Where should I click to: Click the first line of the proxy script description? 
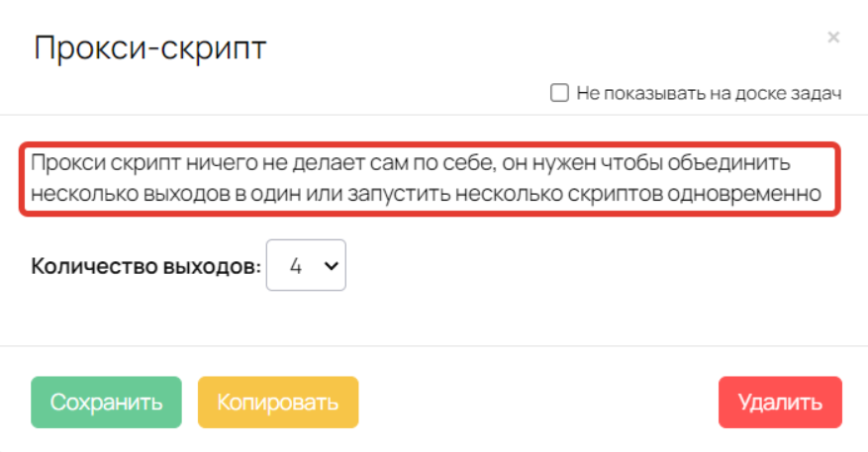click(410, 163)
